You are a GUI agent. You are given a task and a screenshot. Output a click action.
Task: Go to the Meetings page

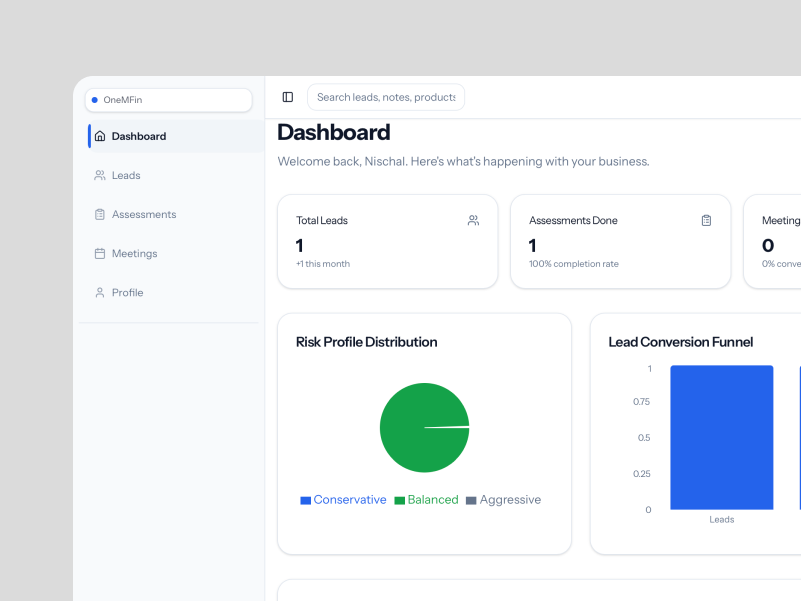pyautogui.click(x=134, y=254)
